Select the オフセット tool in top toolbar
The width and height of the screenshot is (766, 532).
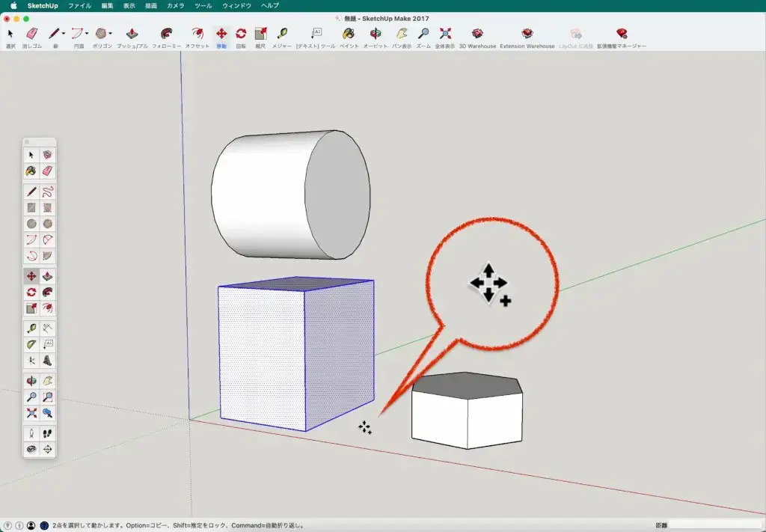tap(197, 34)
